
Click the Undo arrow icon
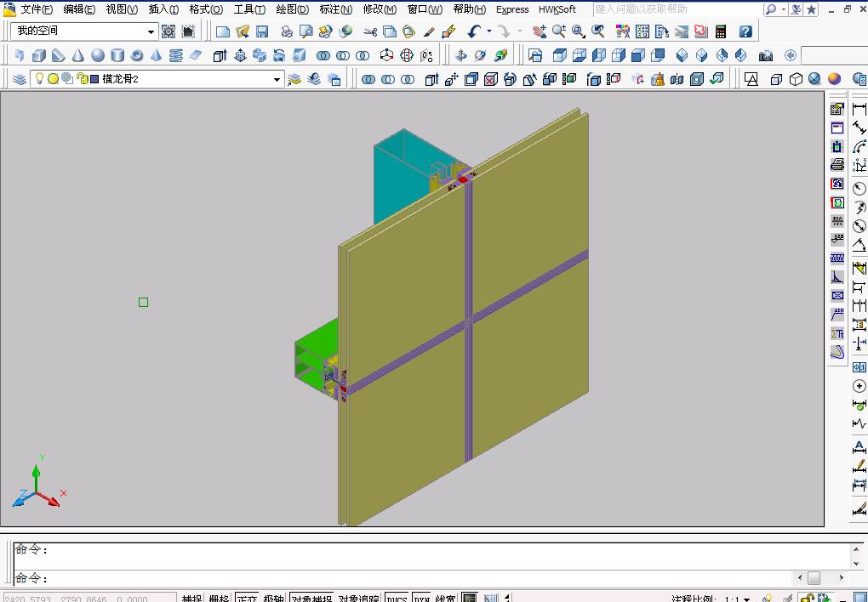click(473, 31)
